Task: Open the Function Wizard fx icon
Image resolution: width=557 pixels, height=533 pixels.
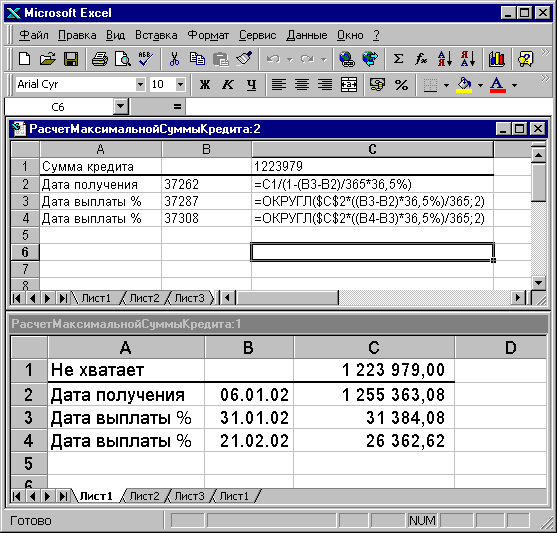Action: tap(421, 59)
